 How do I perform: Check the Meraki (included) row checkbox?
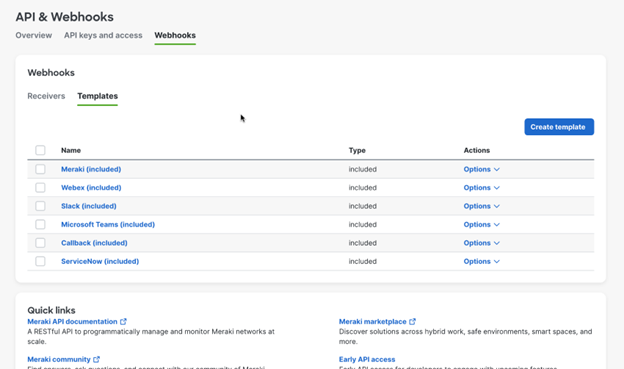40,169
